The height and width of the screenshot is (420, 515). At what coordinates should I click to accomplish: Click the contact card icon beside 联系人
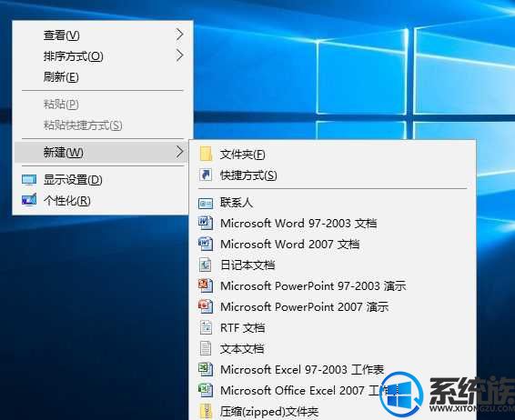tap(206, 203)
